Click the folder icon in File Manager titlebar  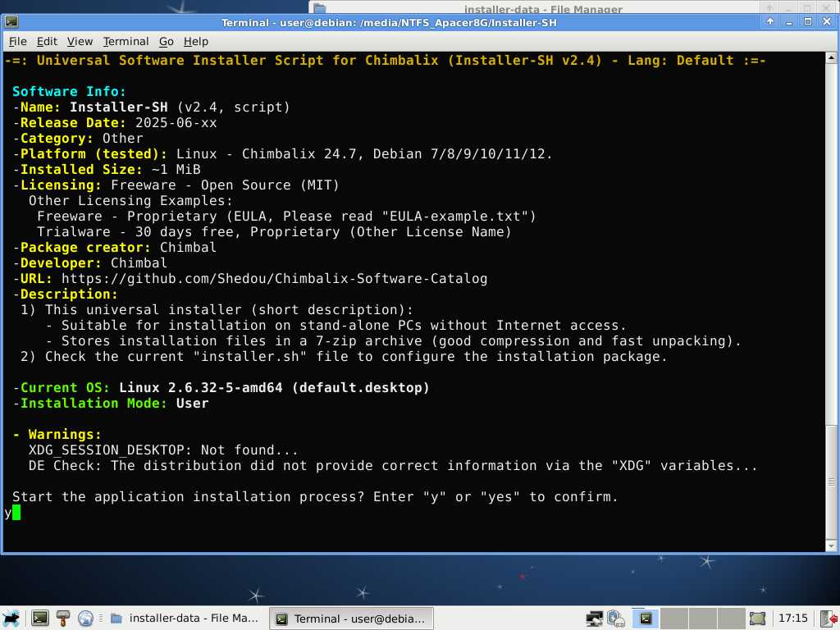tap(320, 8)
